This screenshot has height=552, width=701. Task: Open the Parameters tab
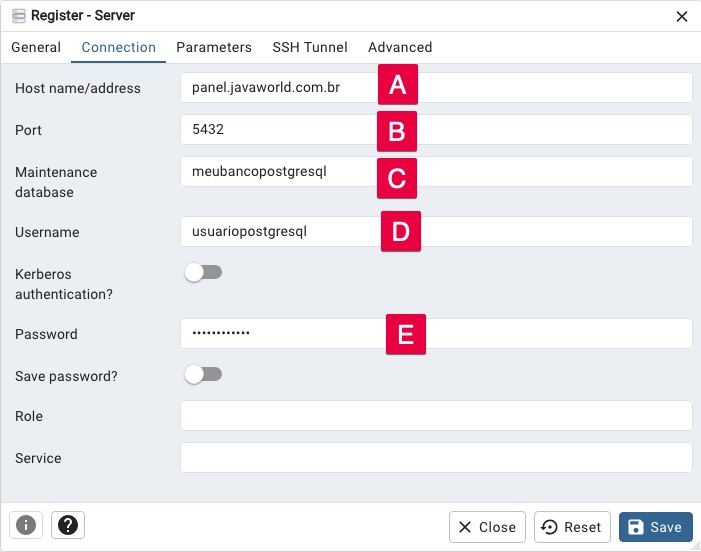[214, 47]
